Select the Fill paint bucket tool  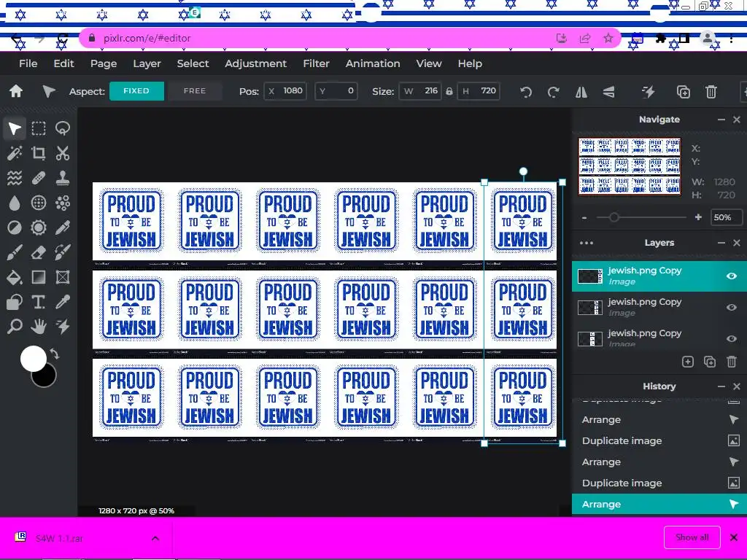[x=15, y=277]
